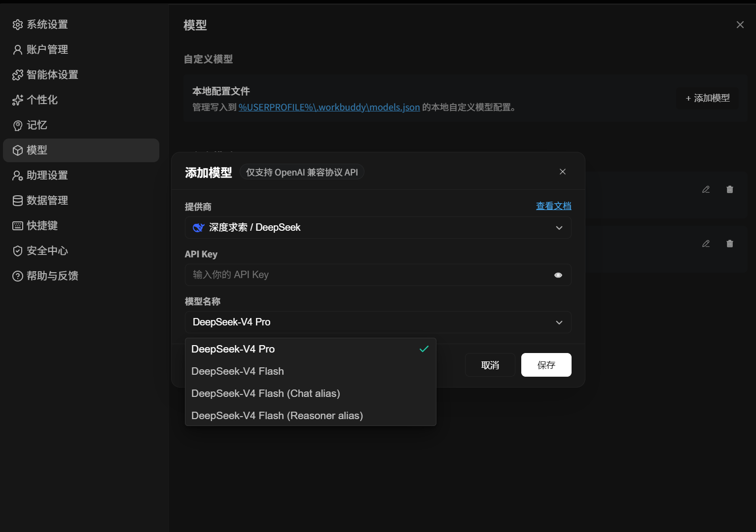Click the 保存 button
Image resolution: width=756 pixels, height=532 pixels.
coord(546,365)
